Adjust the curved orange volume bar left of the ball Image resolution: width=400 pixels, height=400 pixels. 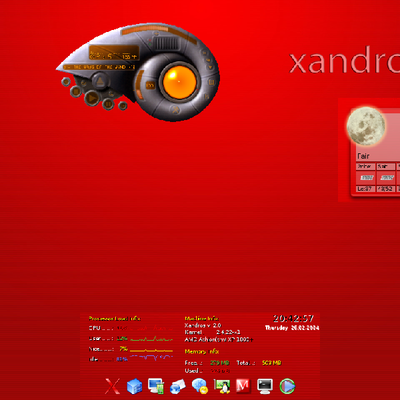click(139, 85)
